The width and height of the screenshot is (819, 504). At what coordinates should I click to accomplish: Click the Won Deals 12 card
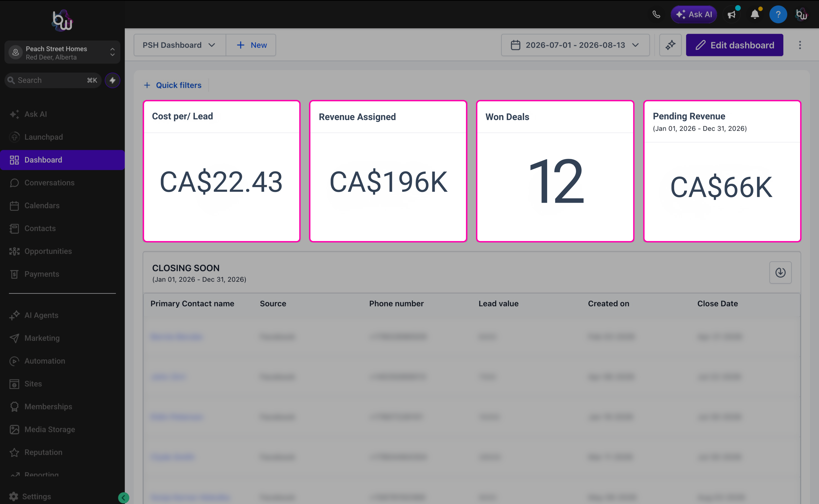point(555,171)
